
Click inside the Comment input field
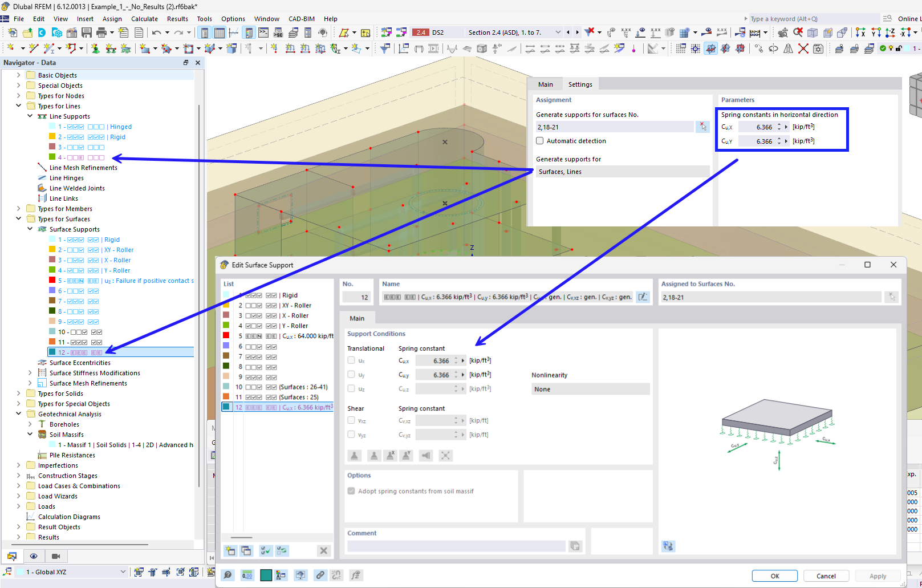[x=456, y=546]
